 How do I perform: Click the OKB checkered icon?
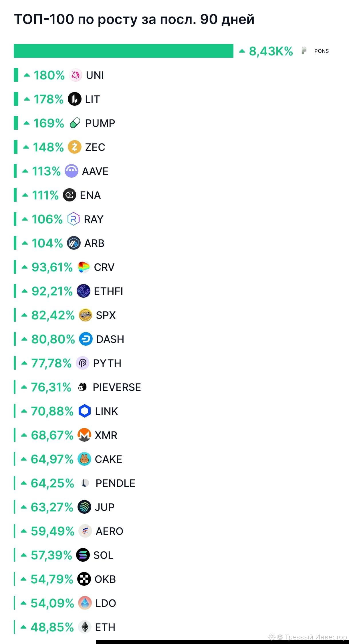coord(84,579)
